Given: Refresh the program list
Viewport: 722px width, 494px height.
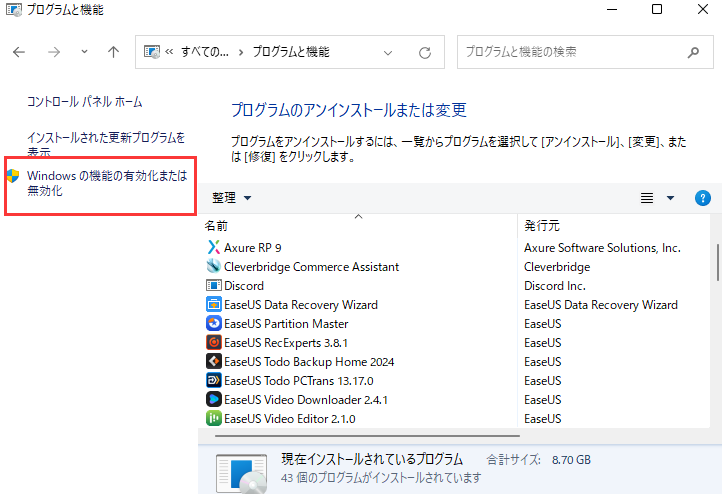Looking at the screenshot, I should tap(425, 52).
